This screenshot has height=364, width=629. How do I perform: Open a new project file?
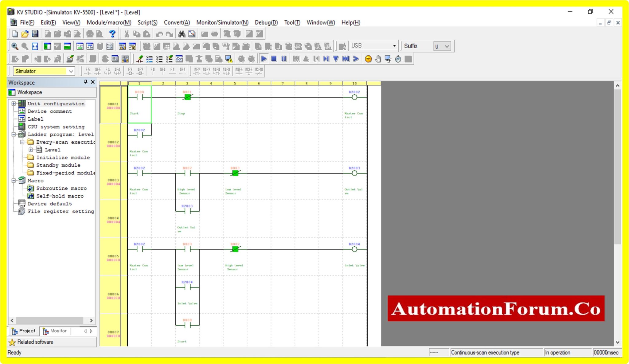point(14,34)
